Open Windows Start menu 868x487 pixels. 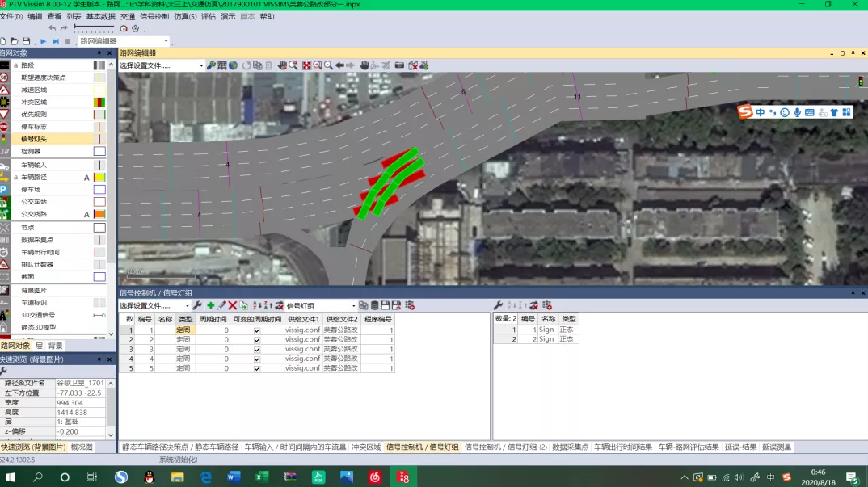[10, 477]
